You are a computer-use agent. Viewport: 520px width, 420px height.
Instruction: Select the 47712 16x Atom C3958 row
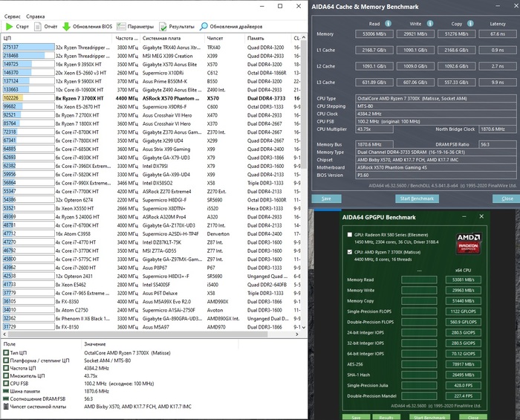152,233
